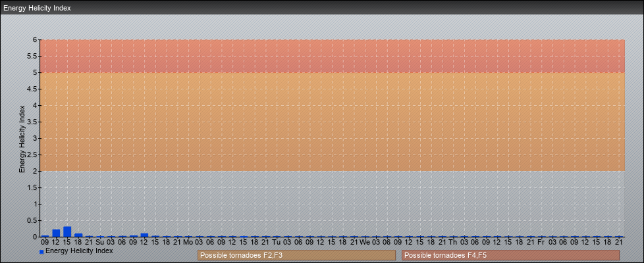Image resolution: width=644 pixels, height=263 pixels.
Task: Click the y-axis value 4.5
Action: pos(32,89)
